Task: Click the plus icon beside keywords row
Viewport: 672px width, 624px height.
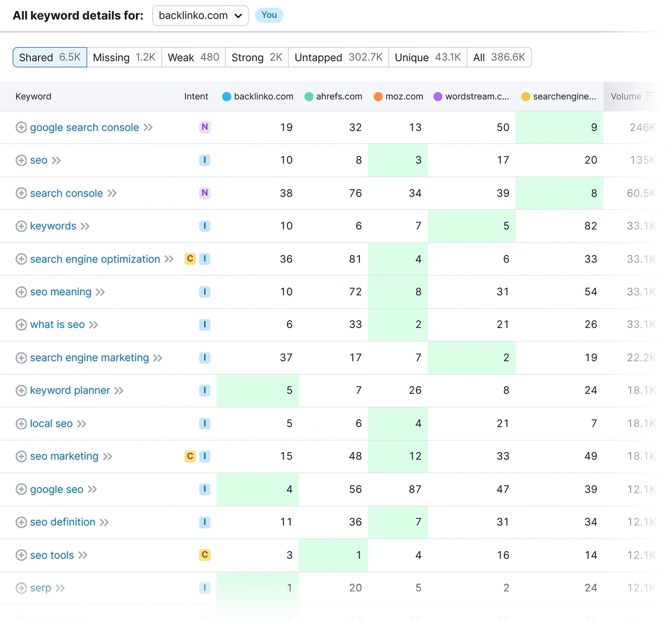Action: point(21,226)
